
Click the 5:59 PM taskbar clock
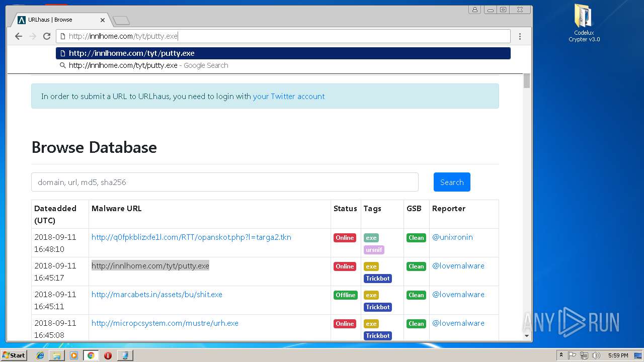(618, 355)
